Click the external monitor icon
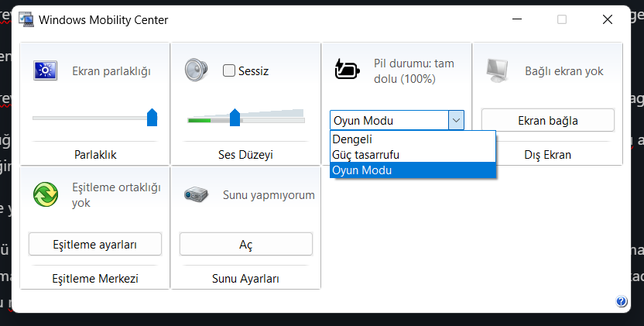This screenshot has height=326, width=644. click(x=497, y=70)
